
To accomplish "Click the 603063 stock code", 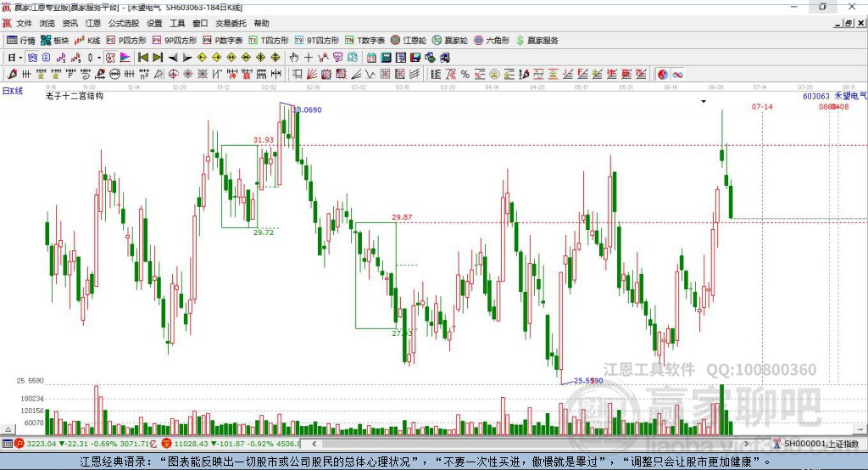I will [816, 96].
